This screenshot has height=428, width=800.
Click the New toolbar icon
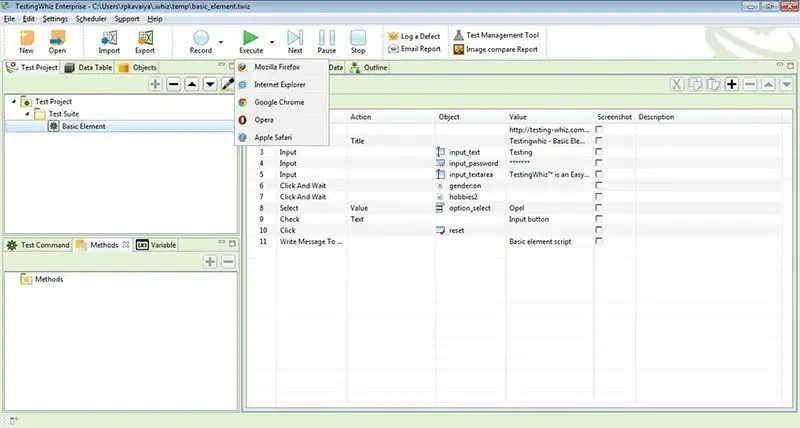point(27,41)
